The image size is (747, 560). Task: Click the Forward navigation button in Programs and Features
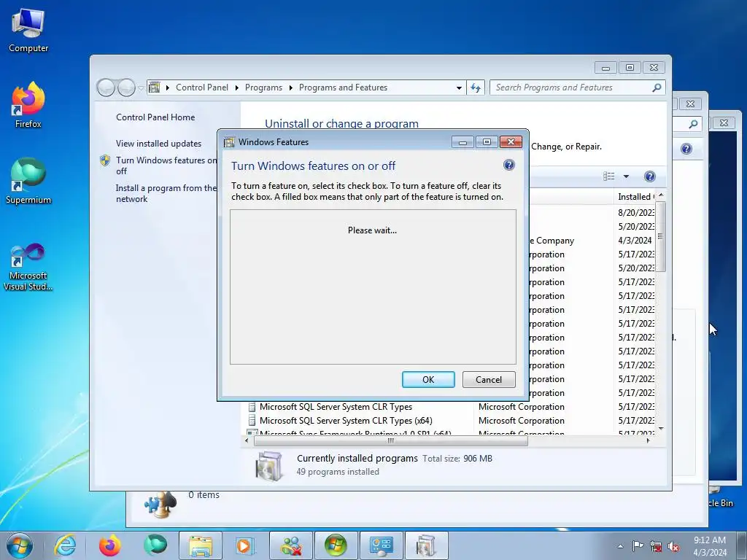126,87
